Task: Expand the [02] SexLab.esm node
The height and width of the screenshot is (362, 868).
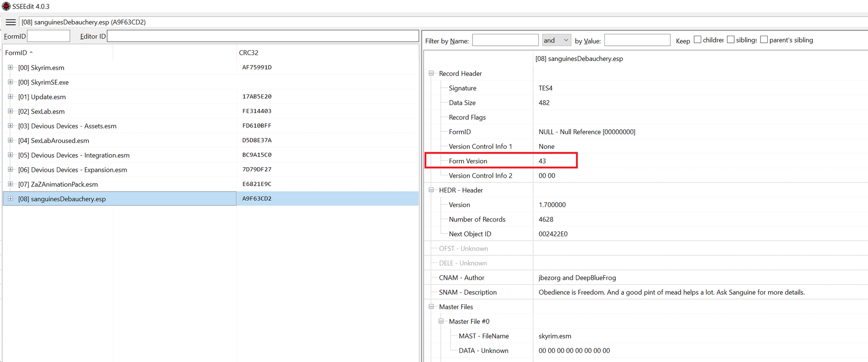Action: [x=10, y=111]
